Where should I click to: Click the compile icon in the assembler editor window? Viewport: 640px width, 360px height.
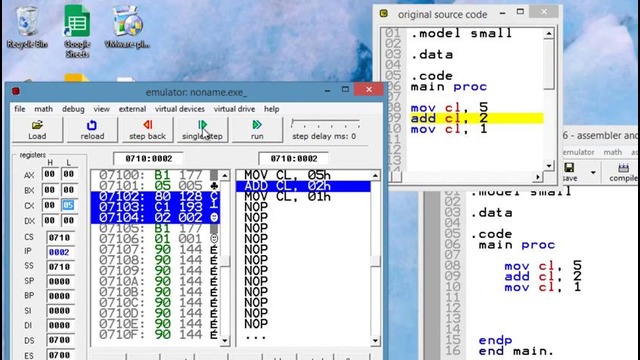click(623, 171)
